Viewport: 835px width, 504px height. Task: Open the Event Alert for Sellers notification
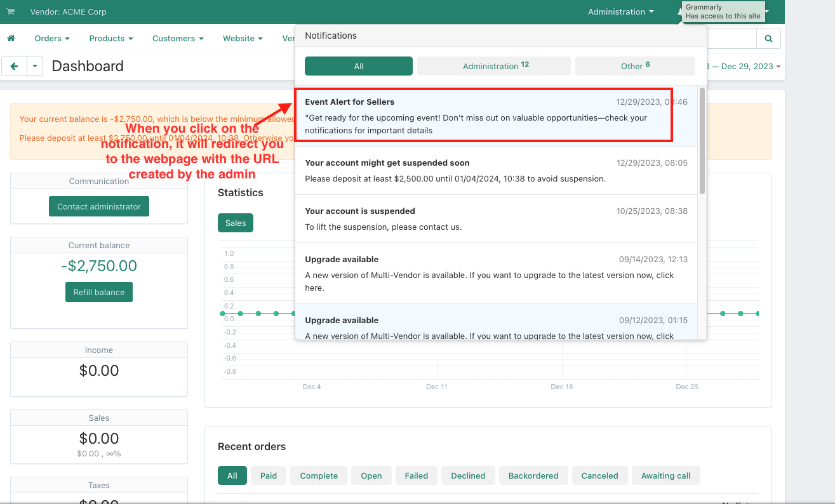[x=483, y=116]
